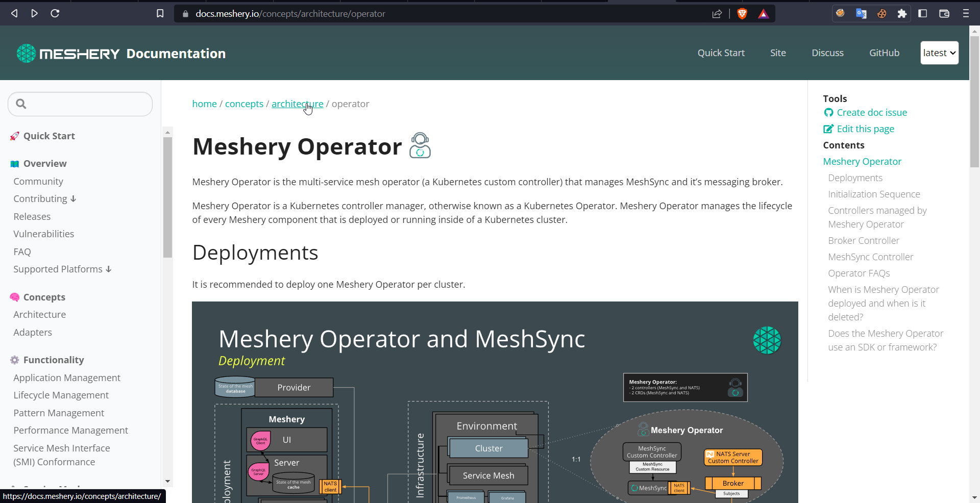
Task: Click the share page icon in address bar
Action: pyautogui.click(x=717, y=14)
